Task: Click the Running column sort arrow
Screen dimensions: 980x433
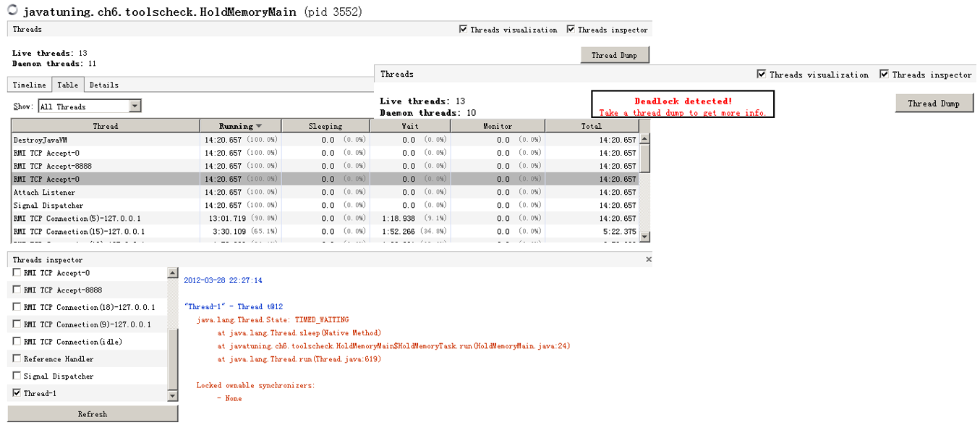Action: [x=259, y=126]
